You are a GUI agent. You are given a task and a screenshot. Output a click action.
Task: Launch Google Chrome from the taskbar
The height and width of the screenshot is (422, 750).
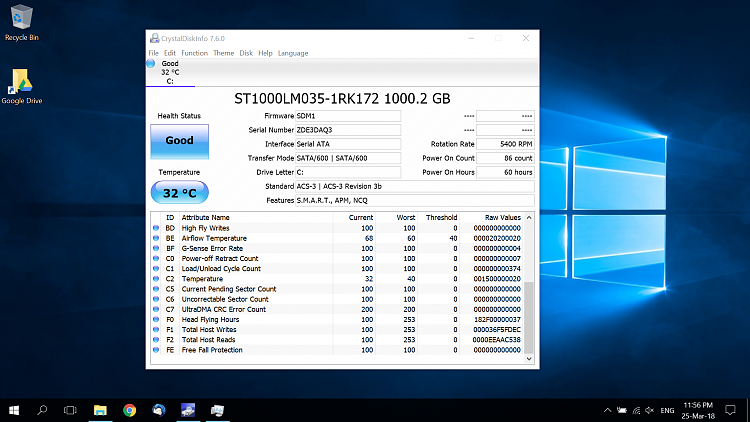(130, 411)
